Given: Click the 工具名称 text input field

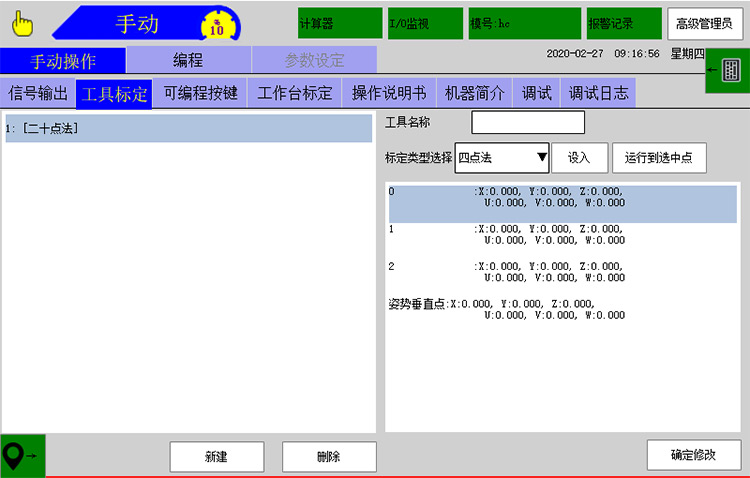Looking at the screenshot, I should pyautogui.click(x=527, y=123).
